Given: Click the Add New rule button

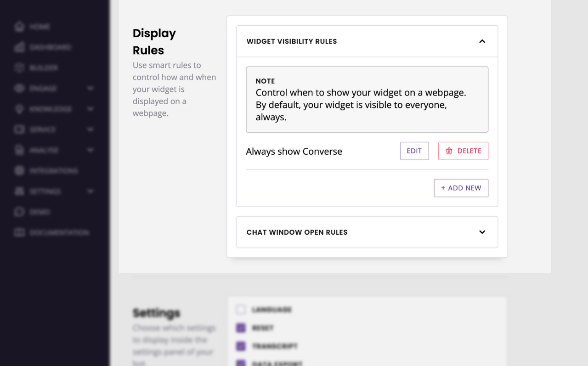Looking at the screenshot, I should point(461,188).
